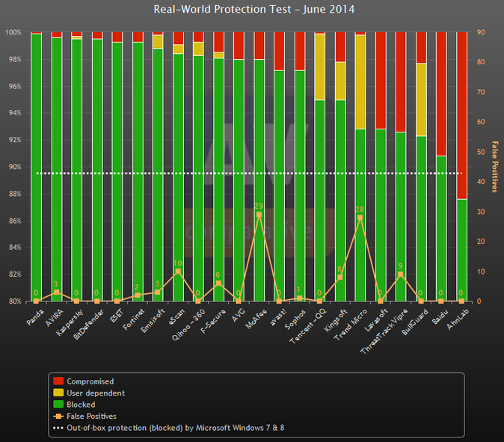The height and width of the screenshot is (442, 504).
Task: Click the BullGuard axis label
Action: click(x=415, y=322)
